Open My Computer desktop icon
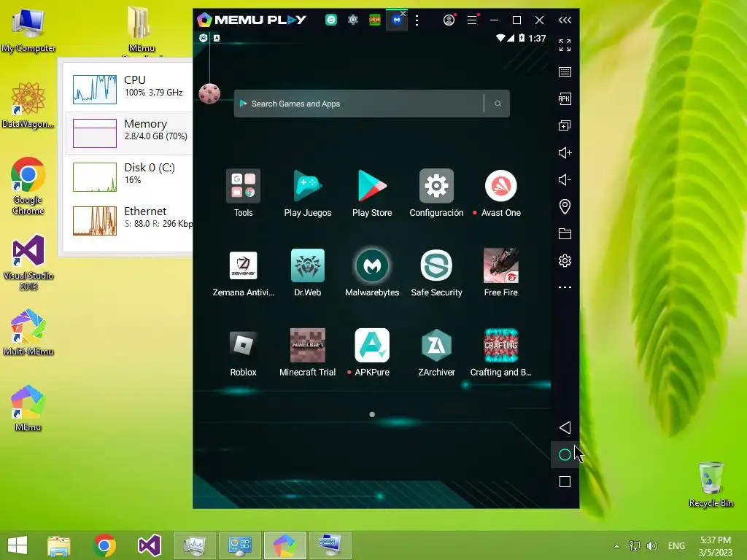The height and width of the screenshot is (560, 747). (x=28, y=29)
